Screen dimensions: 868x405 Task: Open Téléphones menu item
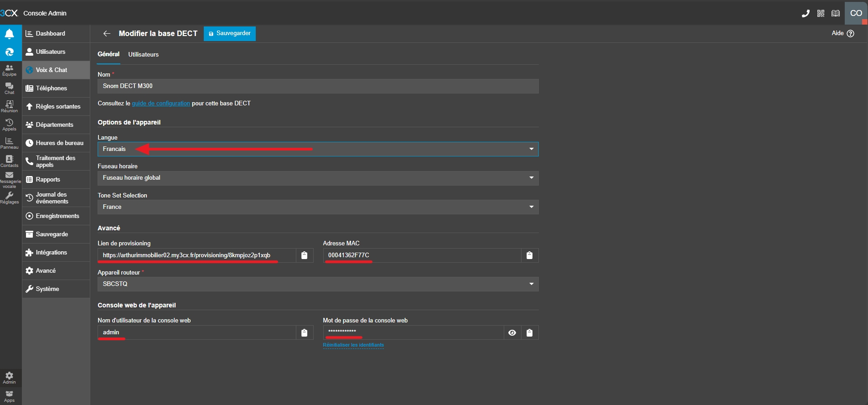coord(56,88)
